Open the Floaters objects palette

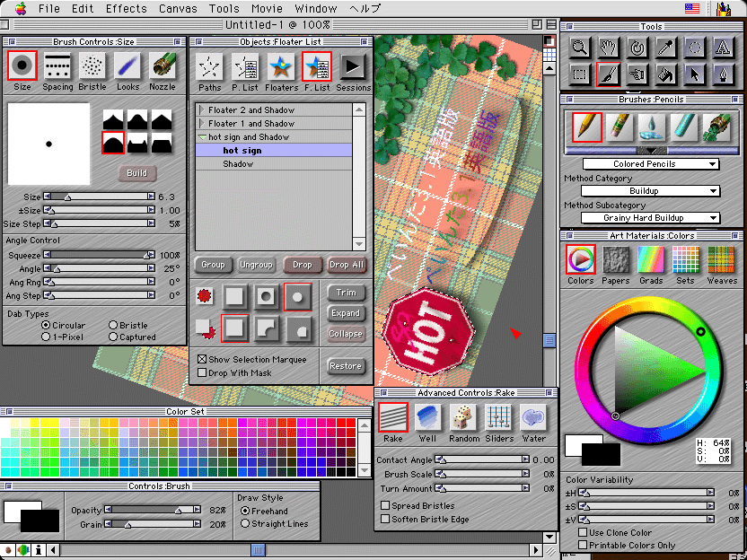click(x=281, y=72)
